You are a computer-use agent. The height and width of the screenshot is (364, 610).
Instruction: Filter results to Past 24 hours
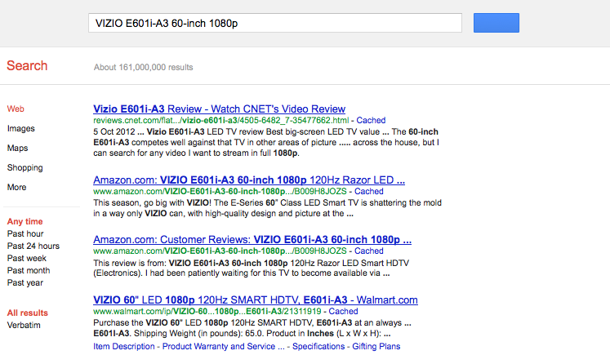click(x=33, y=246)
